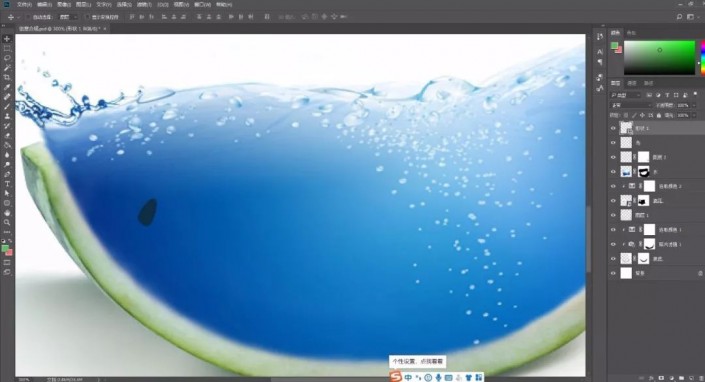Open the 滤镜 Filter menu

click(143, 4)
